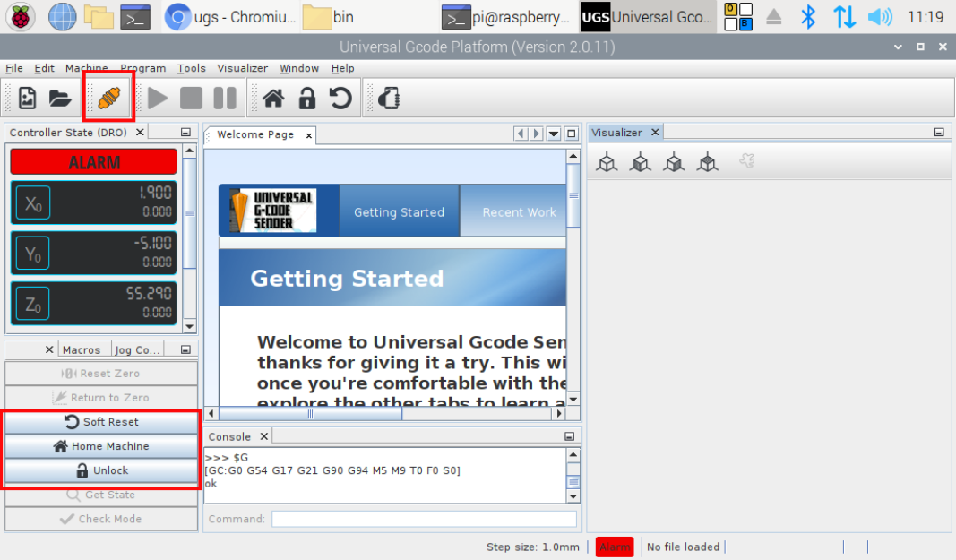Click 'Step size: 1.0mm' in the status bar
956x560 pixels.
[533, 547]
